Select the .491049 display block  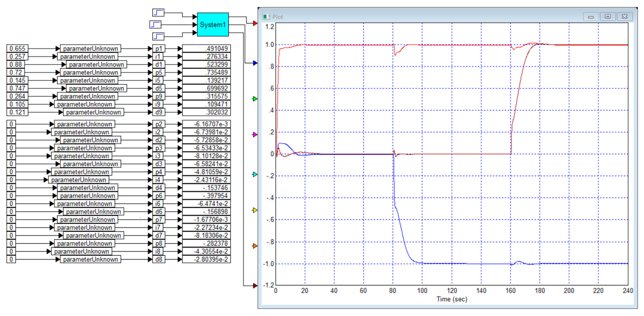[x=206, y=49]
